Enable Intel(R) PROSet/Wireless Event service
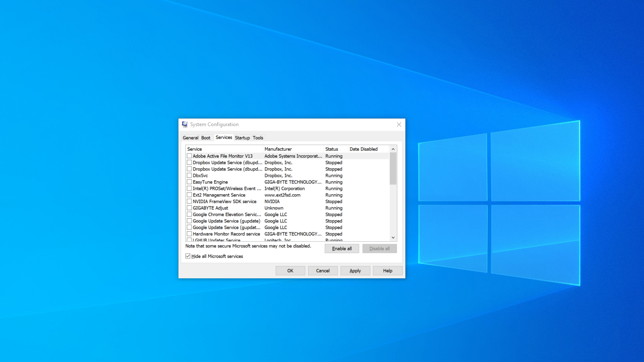 click(189, 188)
